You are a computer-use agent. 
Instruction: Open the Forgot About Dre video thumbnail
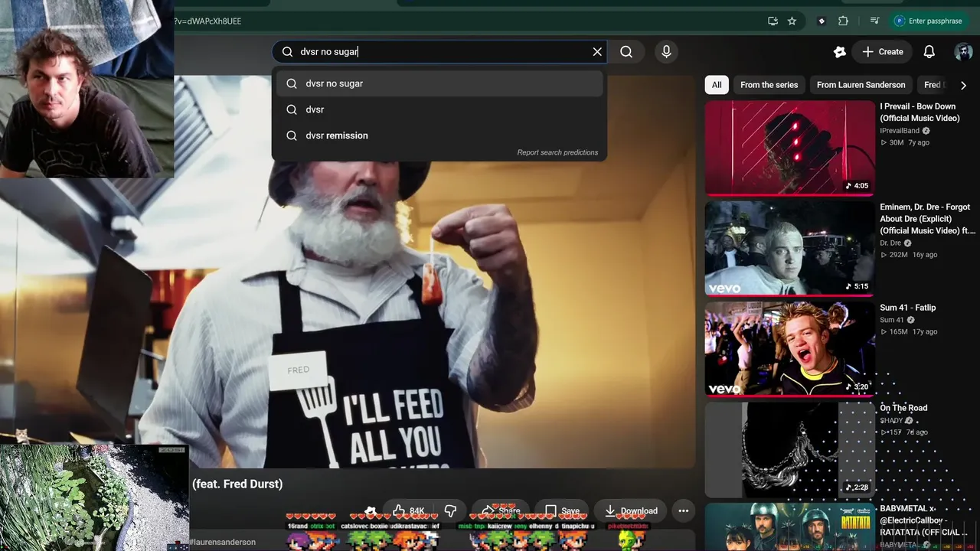(x=789, y=248)
